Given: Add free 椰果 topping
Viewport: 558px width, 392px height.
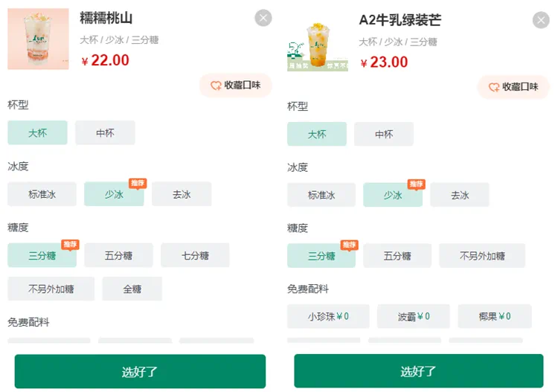Looking at the screenshot, I should [495, 316].
